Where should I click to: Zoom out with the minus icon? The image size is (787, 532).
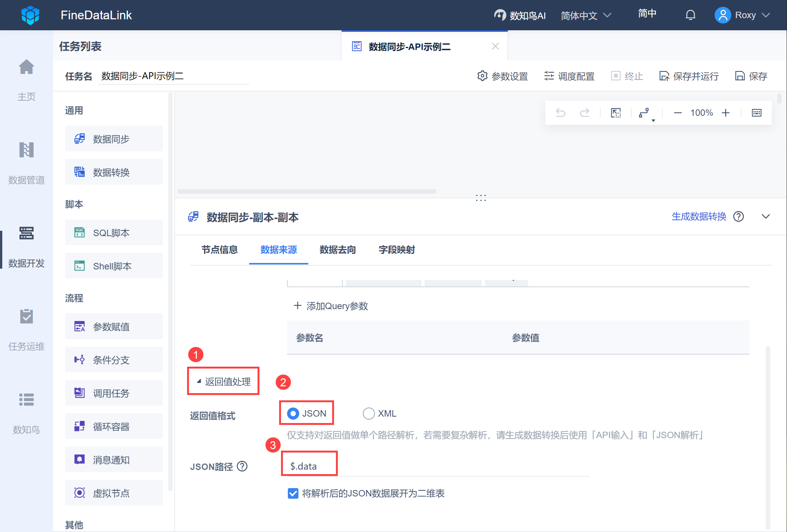678,113
